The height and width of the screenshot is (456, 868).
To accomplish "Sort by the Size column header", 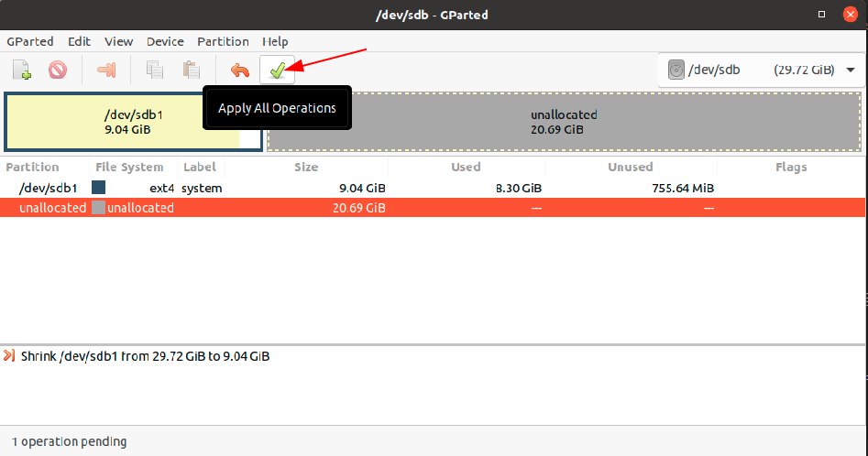I will [x=306, y=168].
